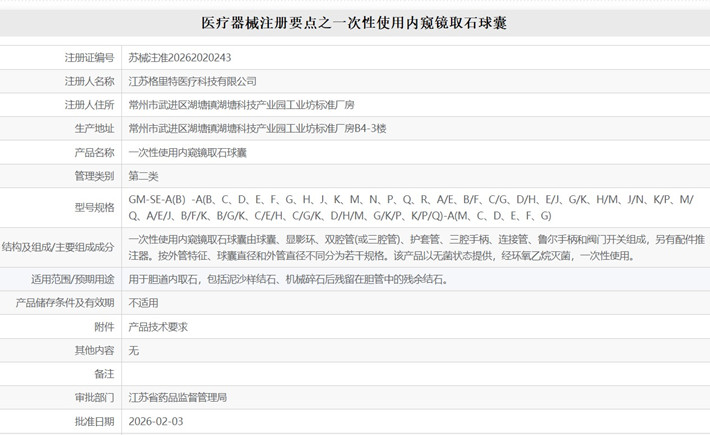Click 江苏格里特医疗科技有限公司 company name
This screenshot has height=435, width=710.
[192, 81]
